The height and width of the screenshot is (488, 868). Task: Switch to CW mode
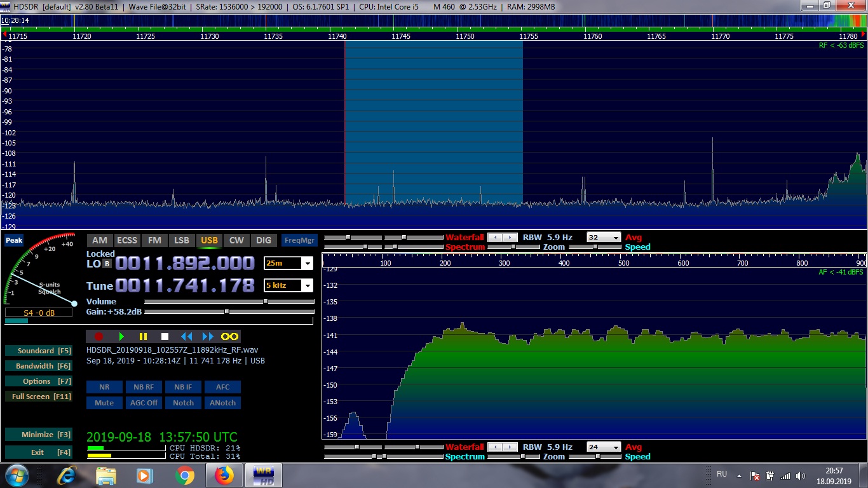point(236,240)
